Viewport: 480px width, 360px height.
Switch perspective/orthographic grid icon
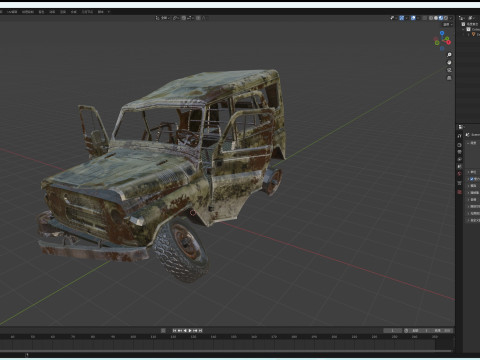[x=449, y=78]
